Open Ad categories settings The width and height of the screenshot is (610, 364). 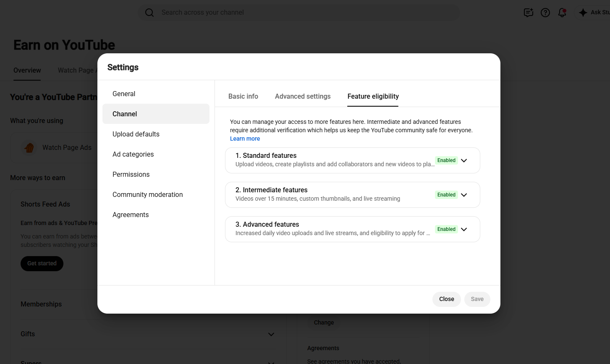coord(156,154)
